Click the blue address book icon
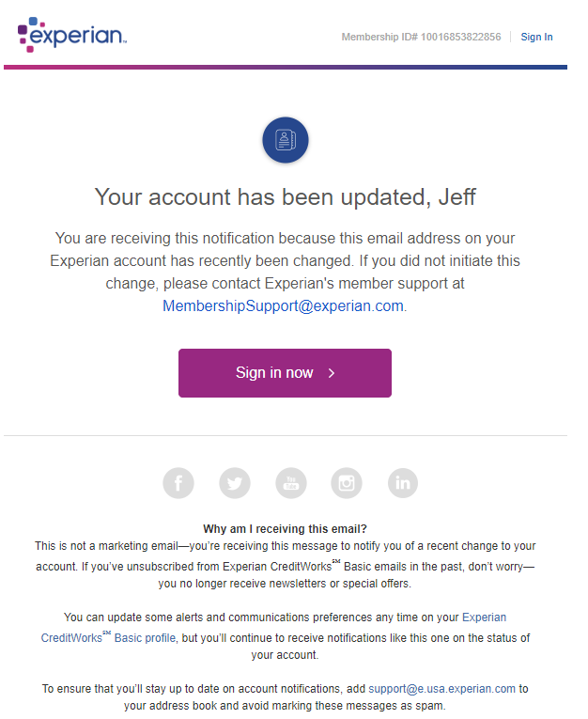This screenshot has height=719, width=588. [285, 140]
